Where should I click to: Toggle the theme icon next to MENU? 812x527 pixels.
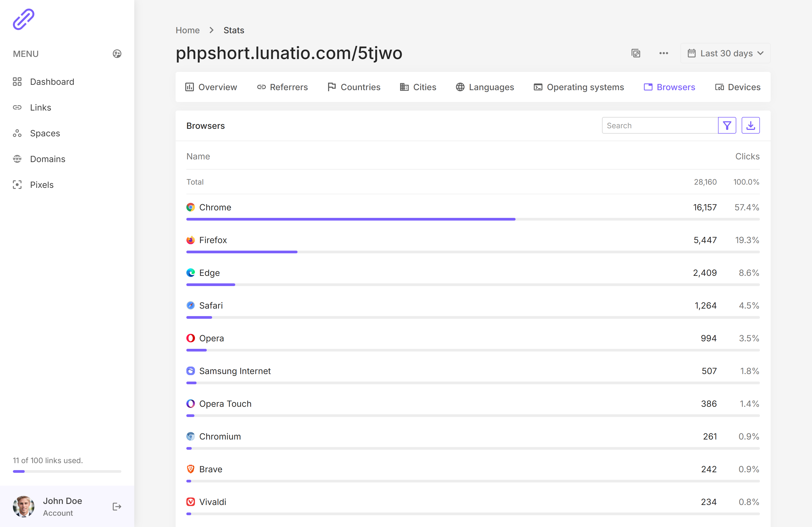pyautogui.click(x=117, y=54)
